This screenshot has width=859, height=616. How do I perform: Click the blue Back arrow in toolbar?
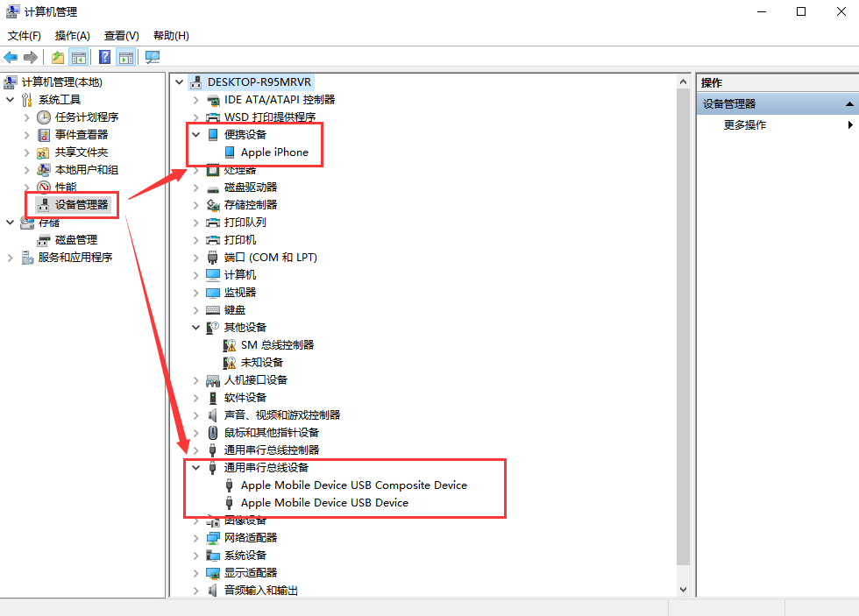point(11,57)
